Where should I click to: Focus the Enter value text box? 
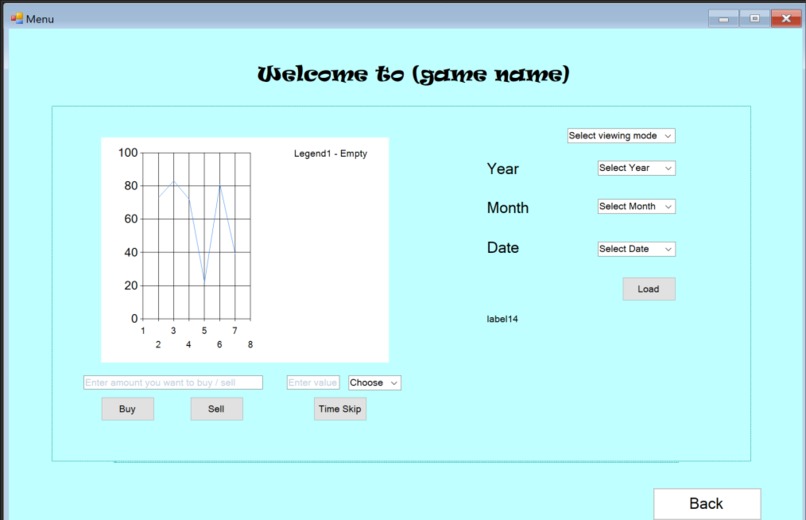tap(313, 383)
